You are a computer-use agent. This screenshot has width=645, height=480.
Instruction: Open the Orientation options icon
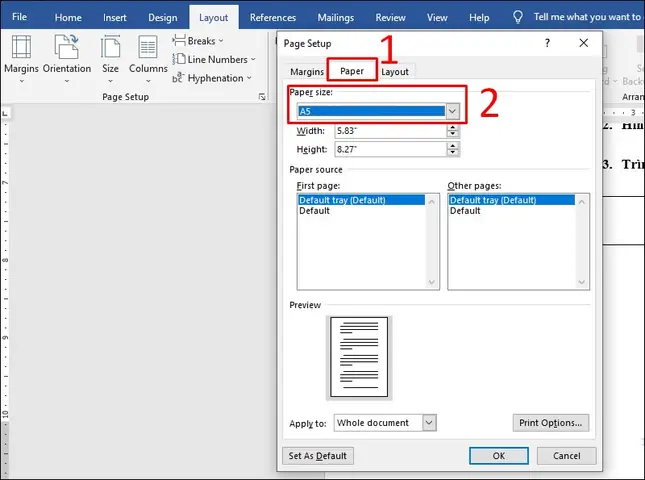tap(67, 46)
